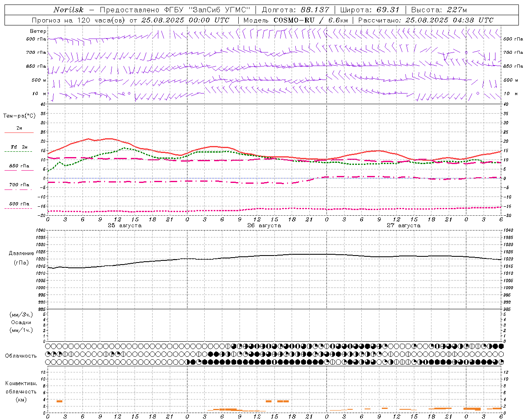Click the Td 2м legend label
This screenshot has height=420, width=525.
[19, 147]
